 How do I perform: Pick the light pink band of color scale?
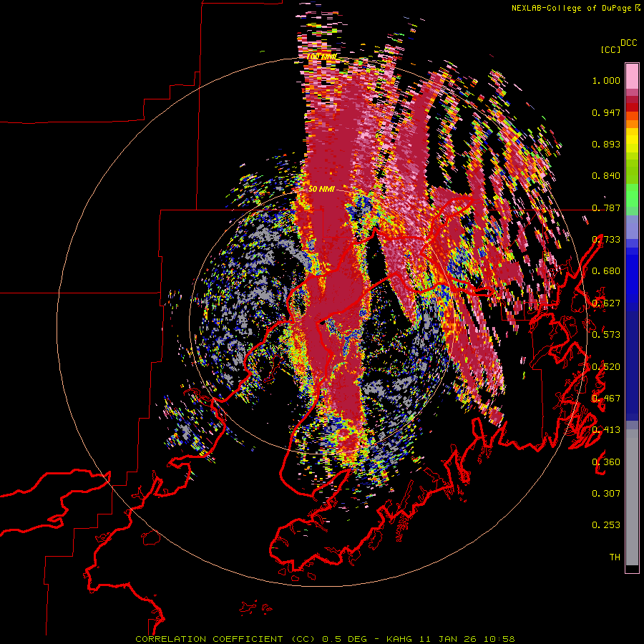(x=632, y=76)
